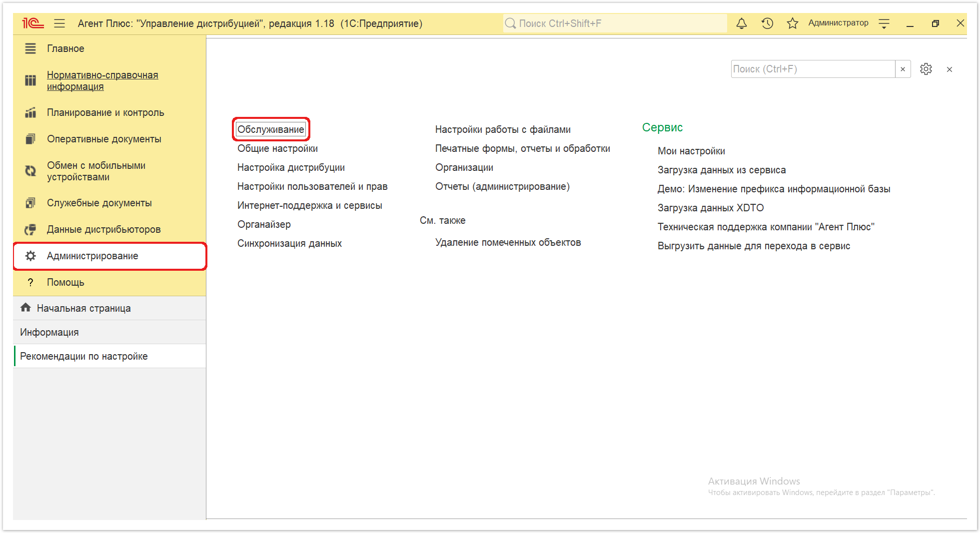Open Нормативно-справочная информация section
The width and height of the screenshot is (980, 533).
click(109, 80)
